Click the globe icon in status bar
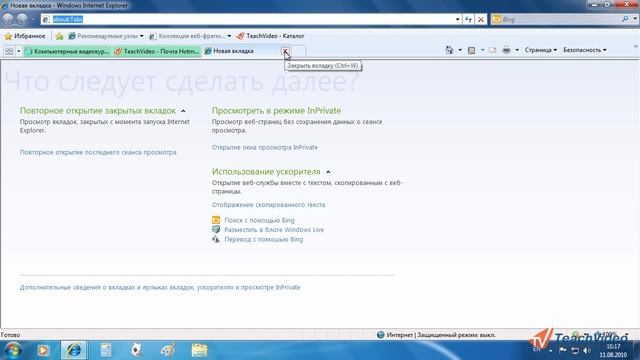Image resolution: width=640 pixels, height=360 pixels. [x=380, y=335]
